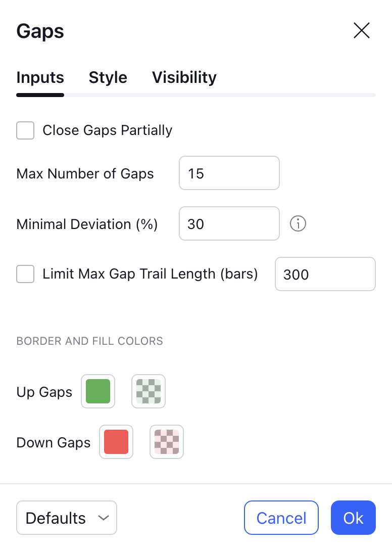Click the gap trail length 300 field
The image size is (392, 549).
(x=325, y=274)
